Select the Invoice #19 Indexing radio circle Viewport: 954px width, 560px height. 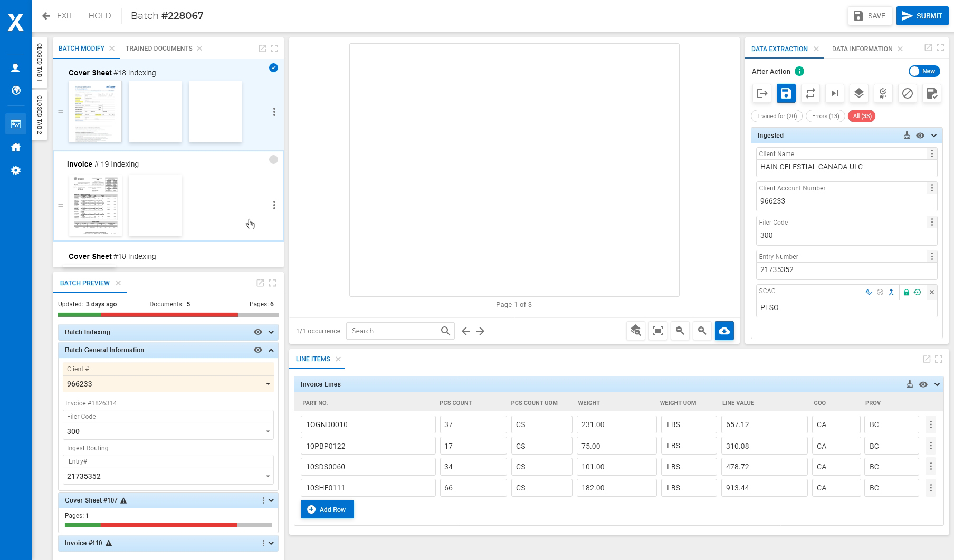[x=273, y=160]
